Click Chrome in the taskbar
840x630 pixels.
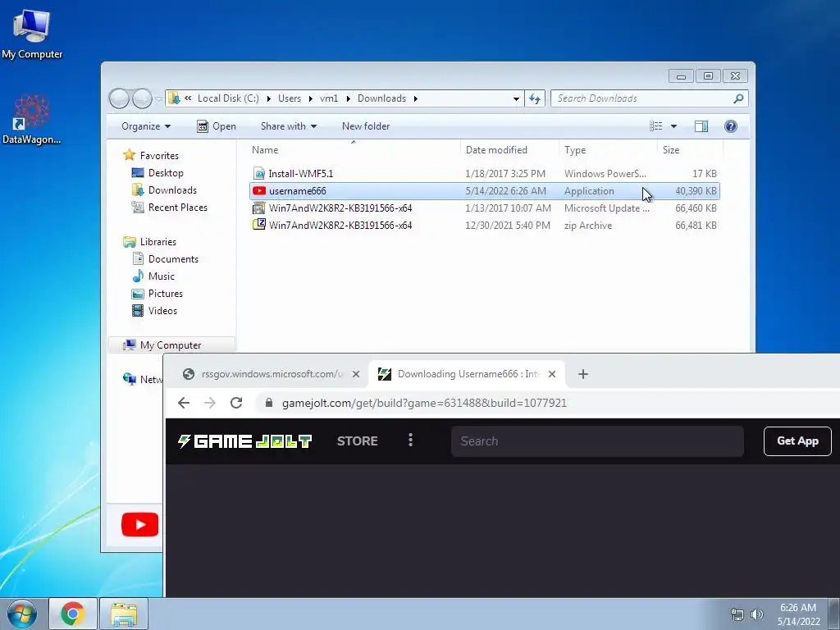click(x=73, y=614)
